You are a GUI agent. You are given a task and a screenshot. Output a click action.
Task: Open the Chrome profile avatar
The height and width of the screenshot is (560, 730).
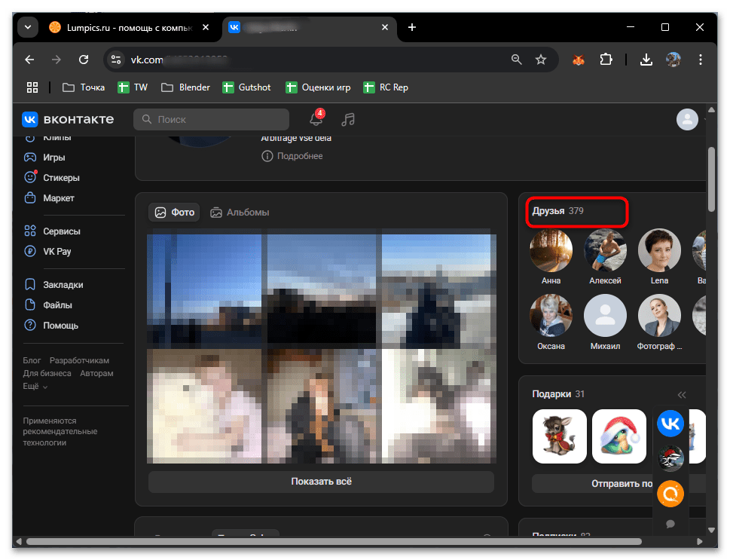(x=673, y=60)
